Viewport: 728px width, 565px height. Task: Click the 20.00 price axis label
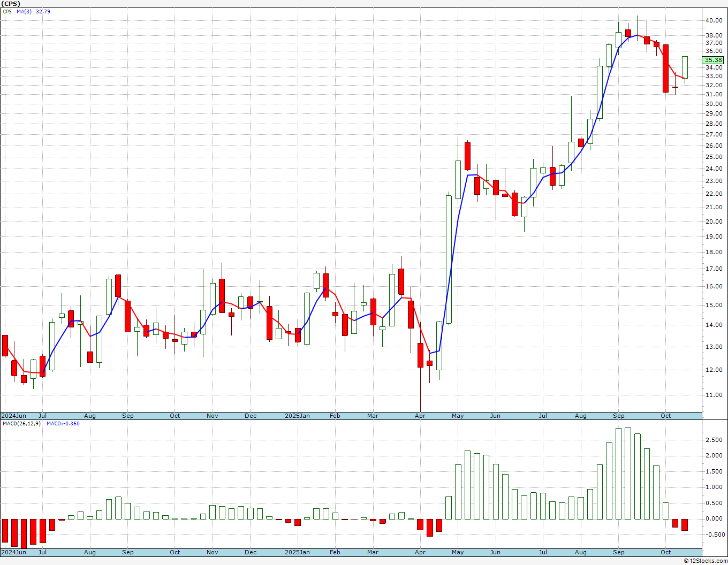(x=714, y=222)
